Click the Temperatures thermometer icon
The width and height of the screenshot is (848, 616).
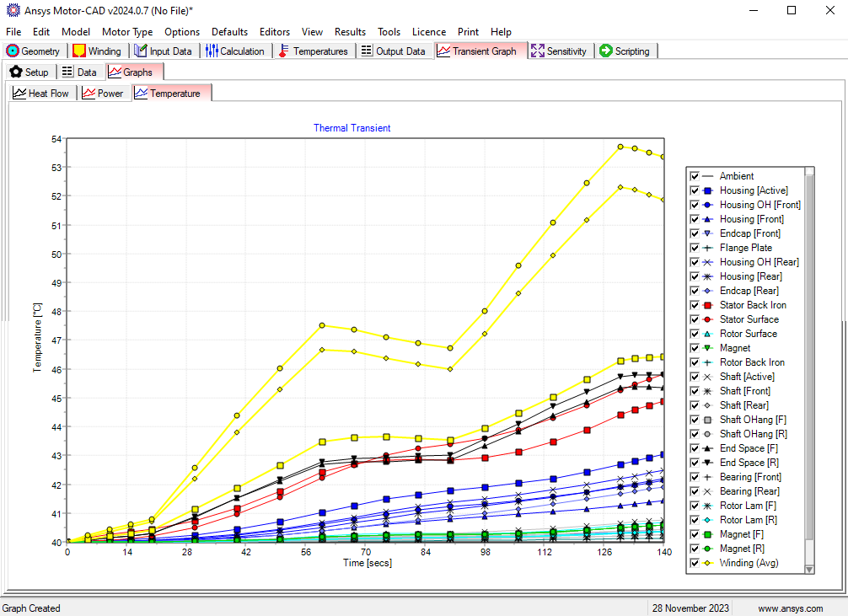[x=283, y=51]
